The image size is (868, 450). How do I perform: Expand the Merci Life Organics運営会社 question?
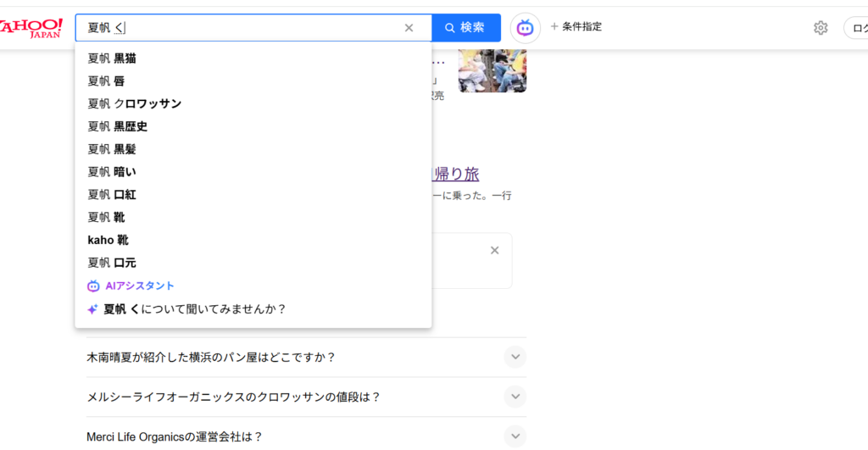pos(515,436)
